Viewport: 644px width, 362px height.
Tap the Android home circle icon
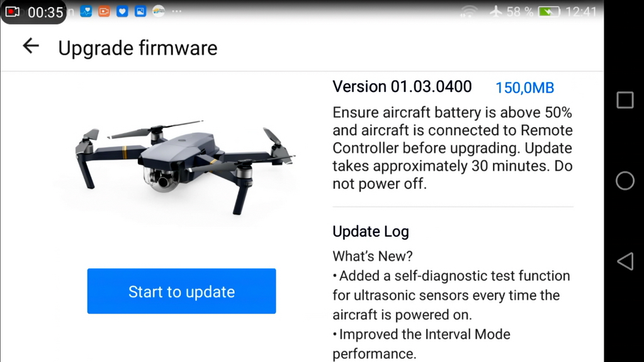[624, 181]
